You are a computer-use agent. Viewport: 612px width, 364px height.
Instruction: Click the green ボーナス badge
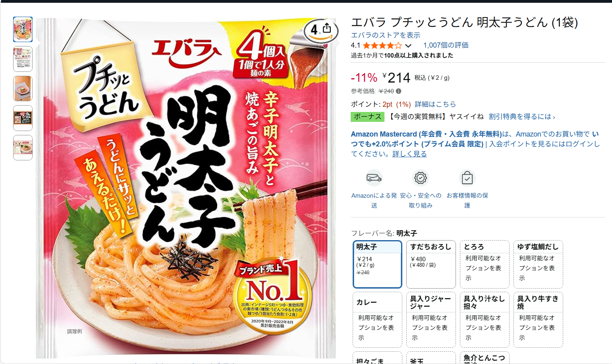point(368,117)
